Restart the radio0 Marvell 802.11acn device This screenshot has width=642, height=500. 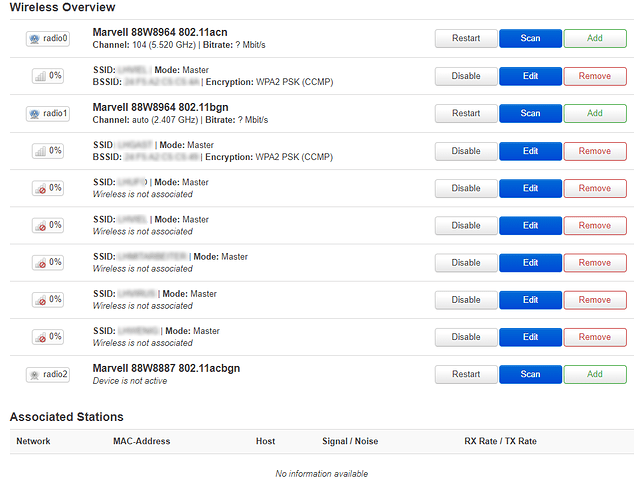pyautogui.click(x=466, y=38)
